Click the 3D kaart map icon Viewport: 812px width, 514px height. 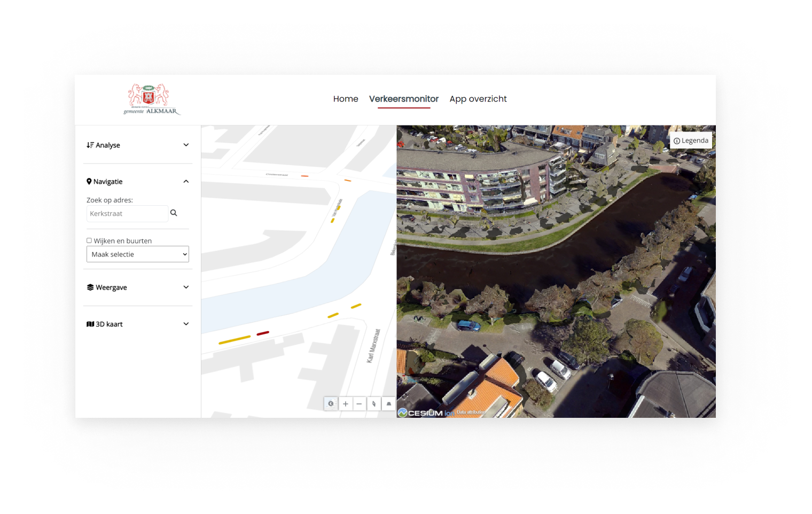[x=90, y=324]
